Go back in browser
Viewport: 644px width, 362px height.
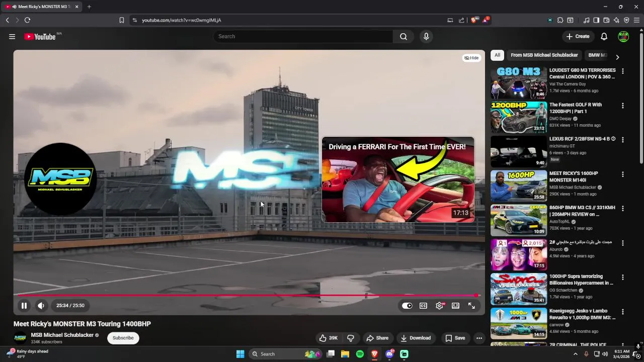click(x=7, y=20)
